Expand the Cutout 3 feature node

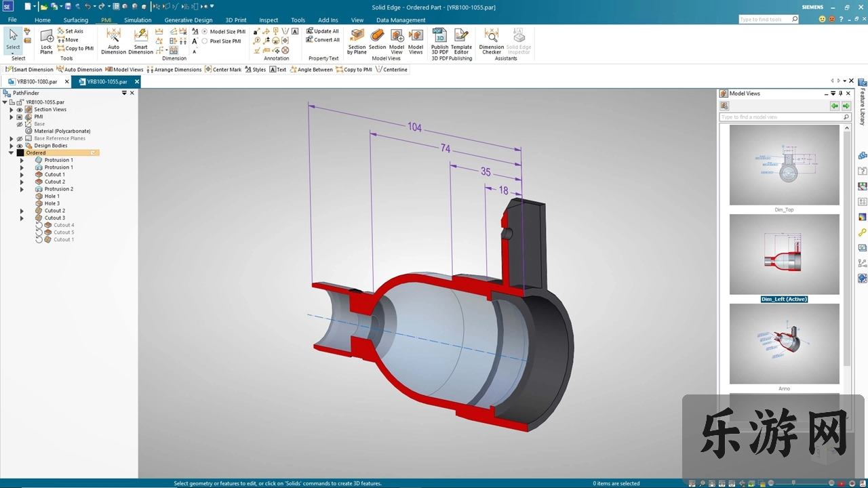[x=22, y=218]
